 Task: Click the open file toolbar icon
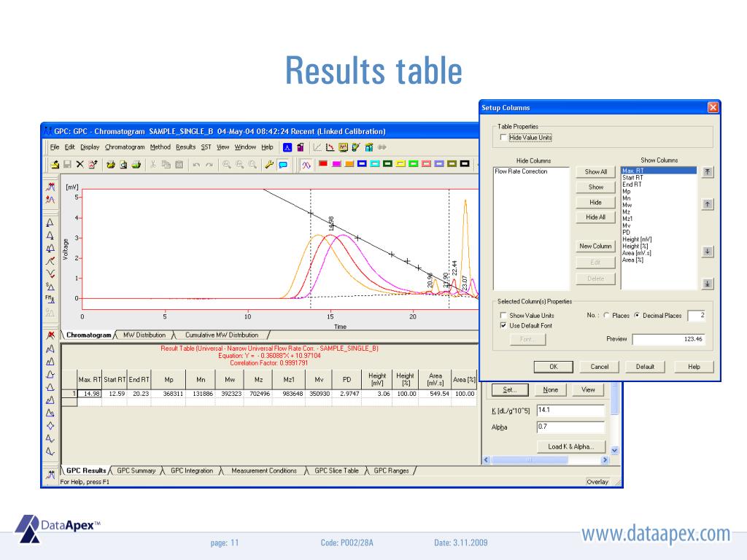click(x=55, y=165)
